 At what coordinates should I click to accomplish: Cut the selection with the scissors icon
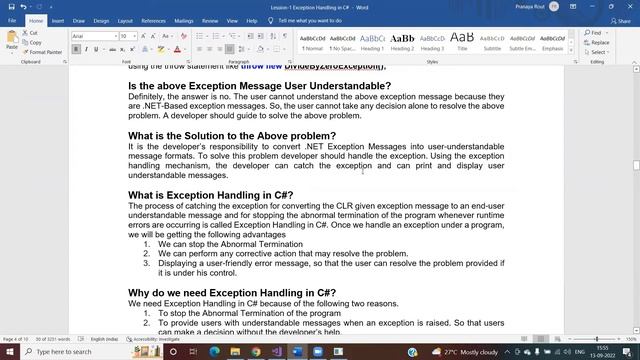coord(30,33)
